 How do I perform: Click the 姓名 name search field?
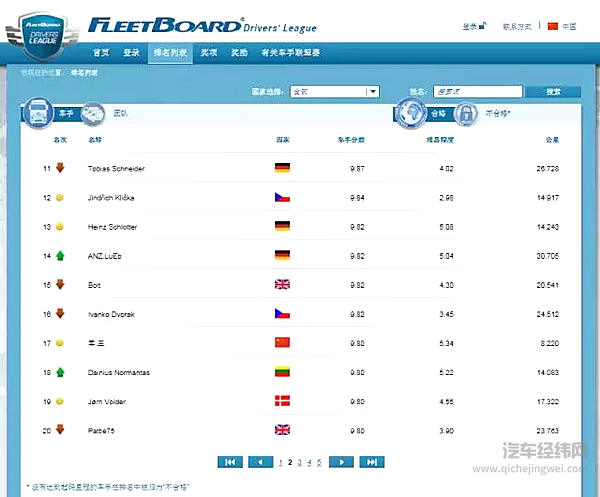click(x=470, y=92)
